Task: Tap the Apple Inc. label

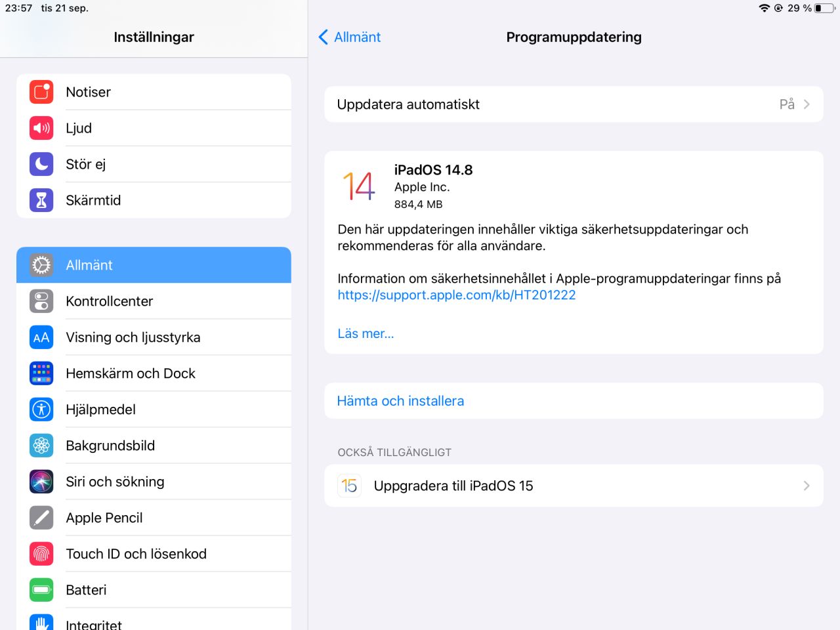Action: [422, 187]
